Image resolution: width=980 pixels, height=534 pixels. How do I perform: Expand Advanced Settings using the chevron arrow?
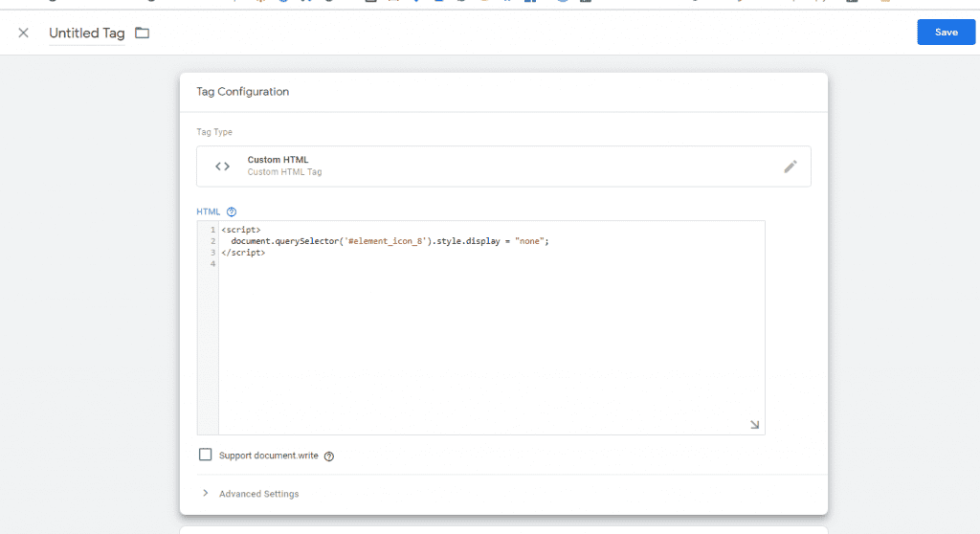point(205,494)
